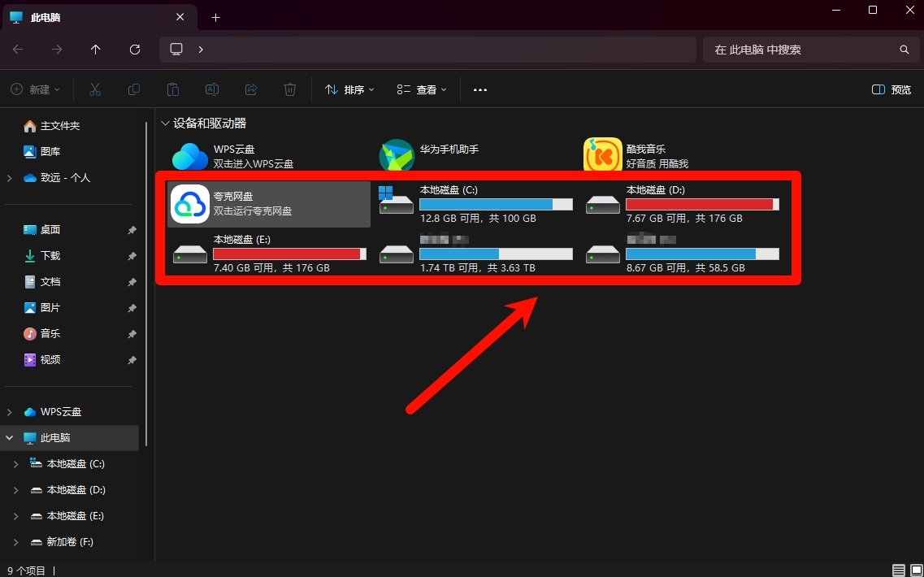Open the 新建 button menu
This screenshot has height=577, width=924.
34,89
